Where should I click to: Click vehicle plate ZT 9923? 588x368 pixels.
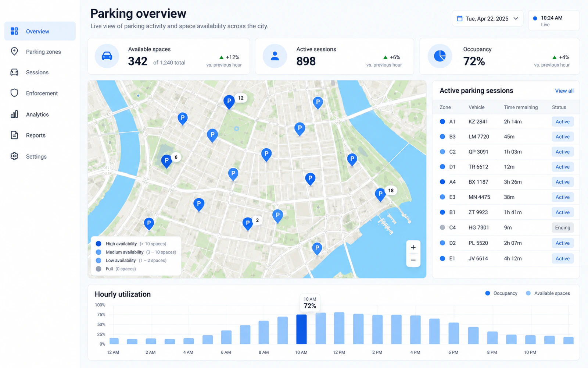[x=478, y=212]
